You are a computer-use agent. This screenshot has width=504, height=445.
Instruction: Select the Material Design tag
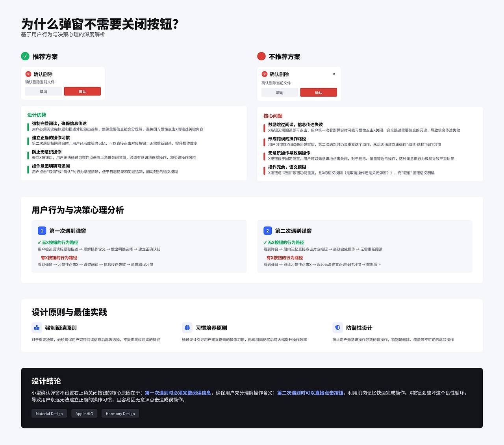49,413
